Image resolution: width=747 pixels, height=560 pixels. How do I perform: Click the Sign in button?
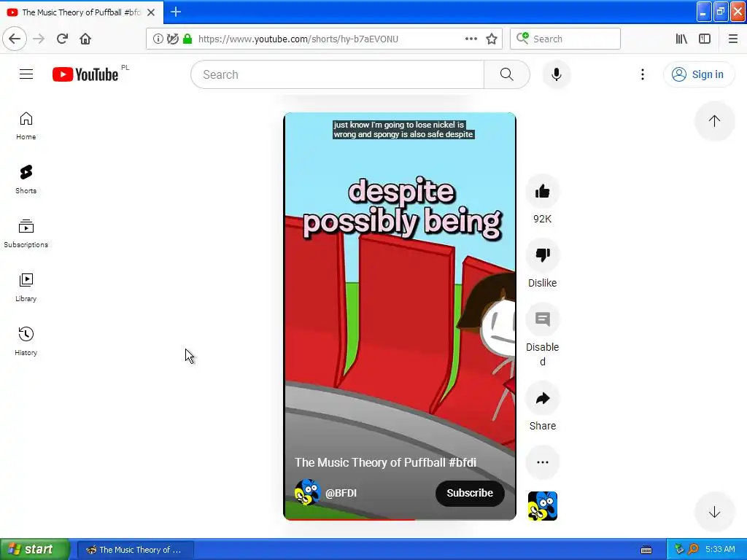(698, 75)
